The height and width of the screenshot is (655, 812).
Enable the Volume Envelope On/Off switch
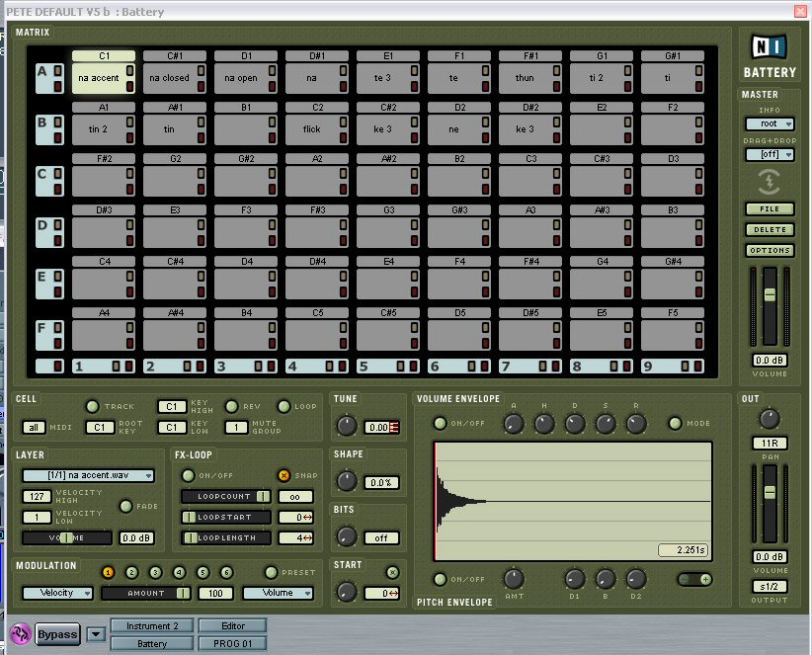(x=441, y=424)
